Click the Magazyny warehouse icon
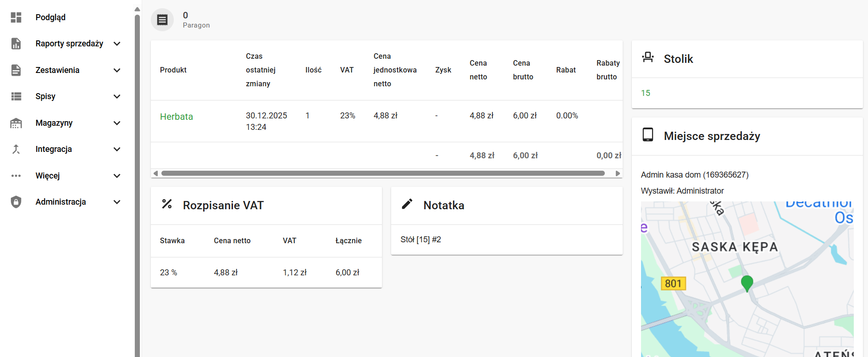 tap(16, 123)
